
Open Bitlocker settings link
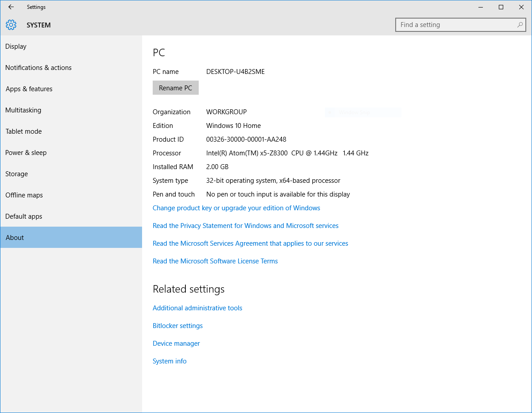tap(177, 326)
